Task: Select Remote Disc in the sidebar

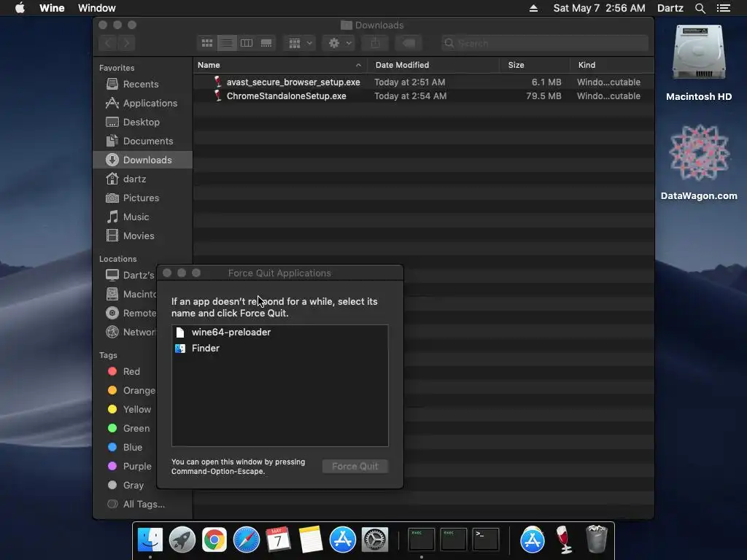Action: [x=131, y=314]
